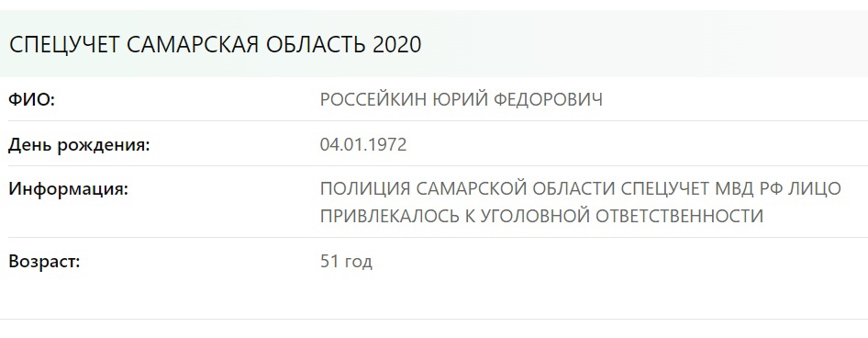Click the ФИО field label
Screen dimensions: 868x338
(33, 100)
